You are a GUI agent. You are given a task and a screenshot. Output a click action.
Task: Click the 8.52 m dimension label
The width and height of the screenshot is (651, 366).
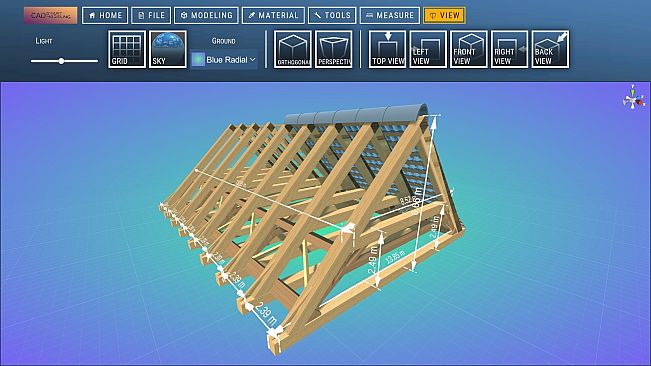coord(408,199)
